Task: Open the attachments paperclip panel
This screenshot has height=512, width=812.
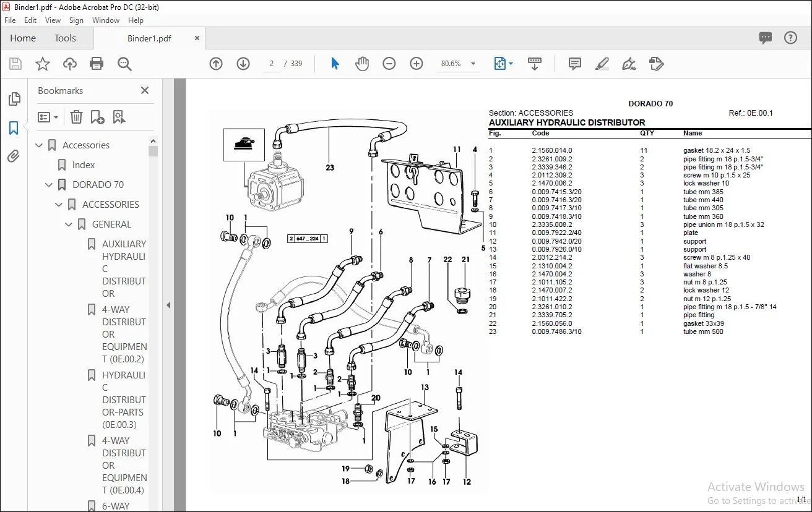Action: (x=14, y=156)
